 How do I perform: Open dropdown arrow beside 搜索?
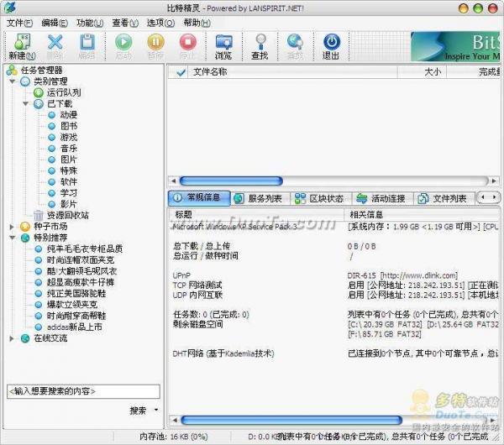[156, 410]
